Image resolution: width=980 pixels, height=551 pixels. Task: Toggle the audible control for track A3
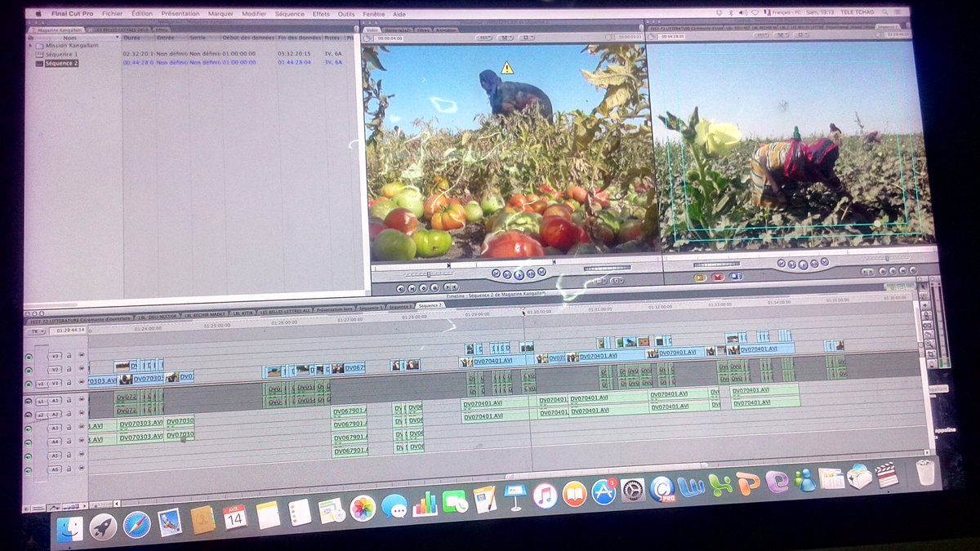tap(29, 429)
